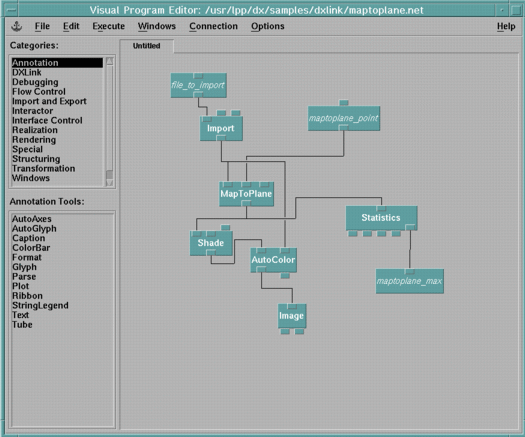Select the maptoplane_point node

click(x=344, y=118)
